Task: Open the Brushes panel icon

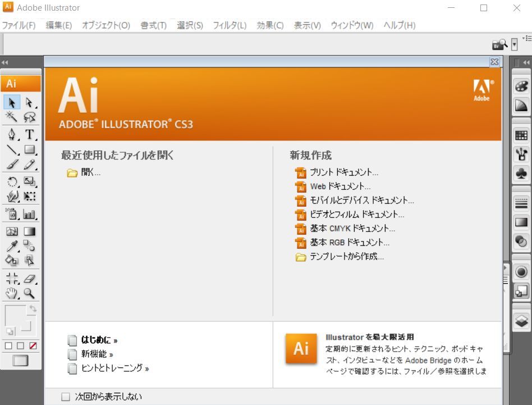Action: pyautogui.click(x=521, y=154)
